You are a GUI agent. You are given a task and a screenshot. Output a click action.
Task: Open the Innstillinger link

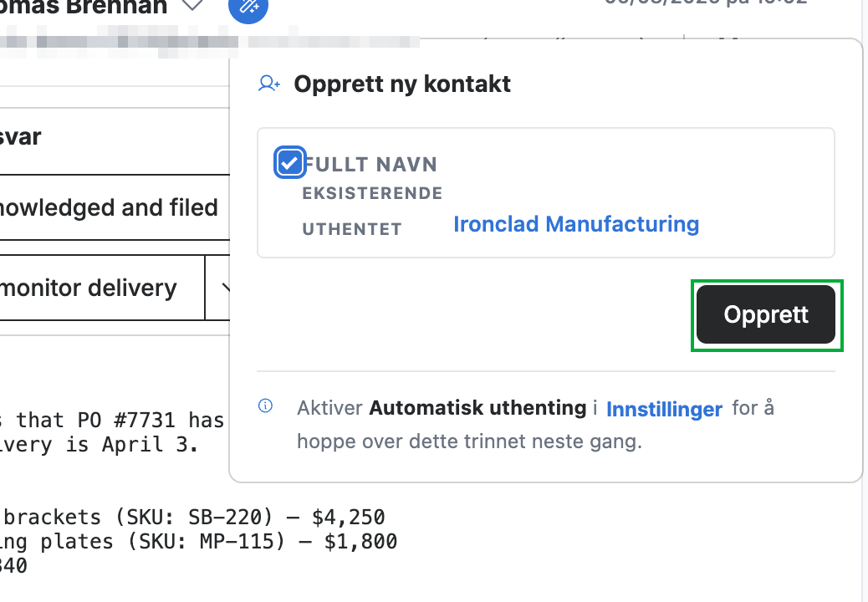[x=664, y=410]
